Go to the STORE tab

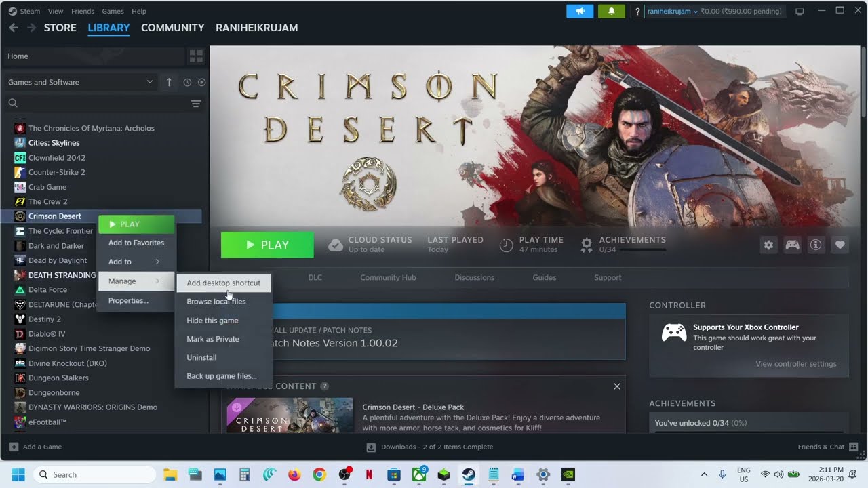(x=60, y=28)
